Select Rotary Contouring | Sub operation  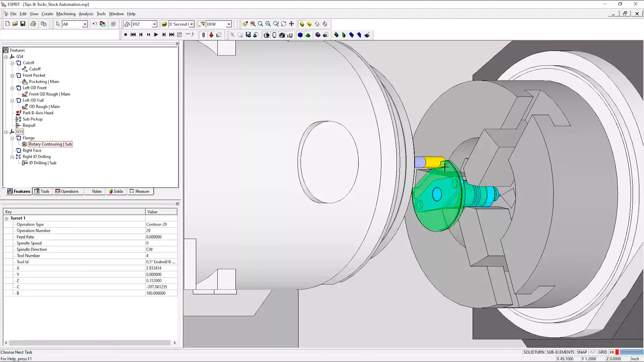click(50, 144)
